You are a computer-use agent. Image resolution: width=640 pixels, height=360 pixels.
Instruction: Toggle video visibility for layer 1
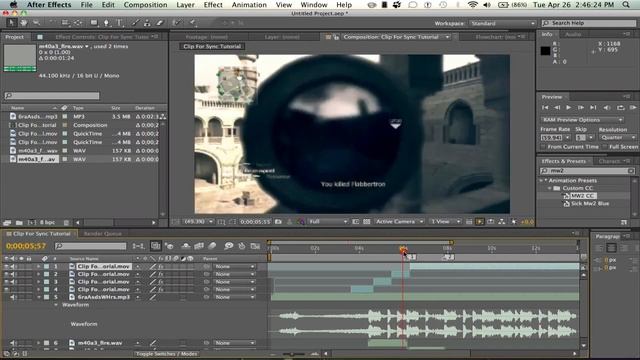pos(6,266)
